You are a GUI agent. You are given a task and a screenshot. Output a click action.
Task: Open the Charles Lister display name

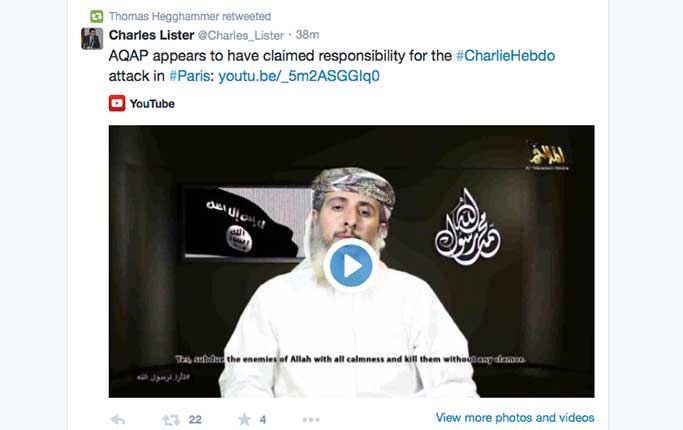tap(151, 35)
